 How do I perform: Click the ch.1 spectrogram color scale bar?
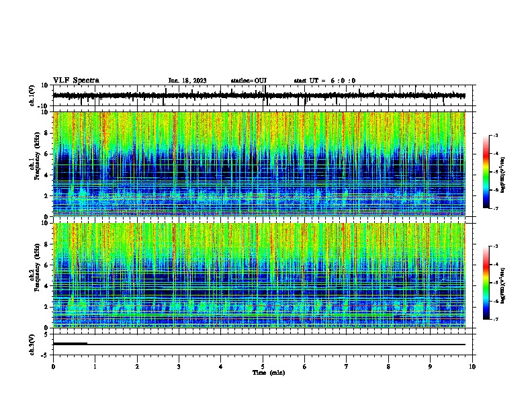click(486, 172)
